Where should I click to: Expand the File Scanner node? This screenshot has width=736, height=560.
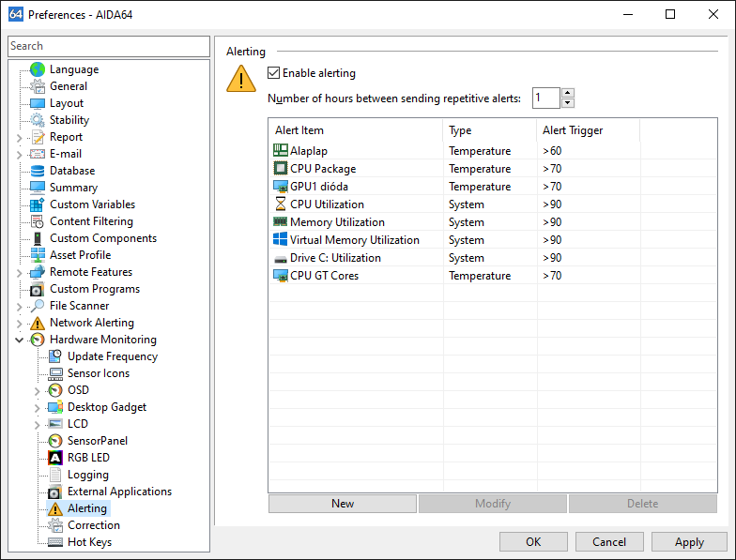pyautogui.click(x=19, y=307)
